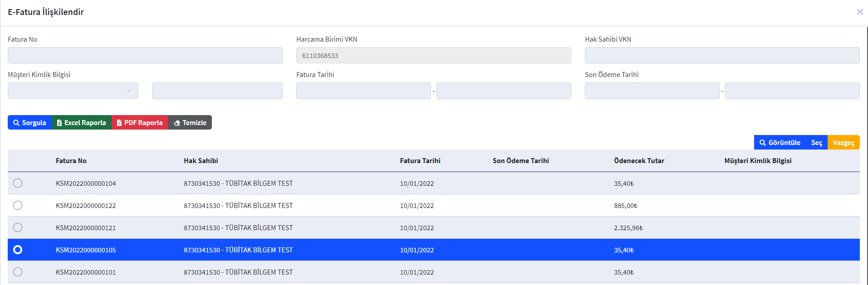Image resolution: width=868 pixels, height=285 pixels.
Task: Select radio button for invoice KSM2022000000101
Action: 18,272
